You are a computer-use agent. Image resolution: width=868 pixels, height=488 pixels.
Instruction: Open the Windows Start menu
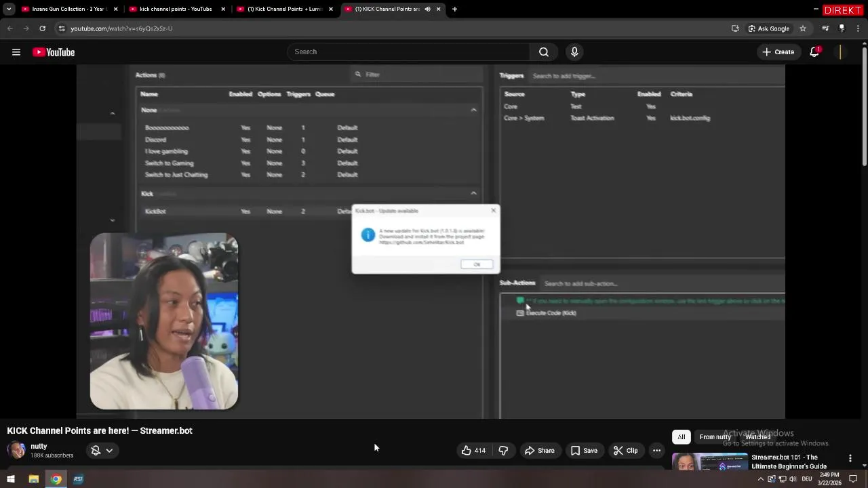coord(11,479)
